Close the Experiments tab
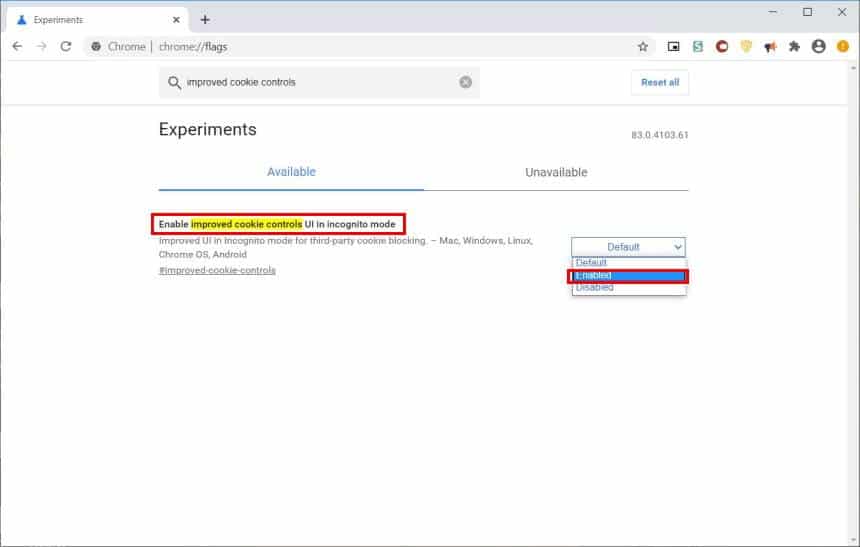The image size is (860, 547). [x=176, y=20]
